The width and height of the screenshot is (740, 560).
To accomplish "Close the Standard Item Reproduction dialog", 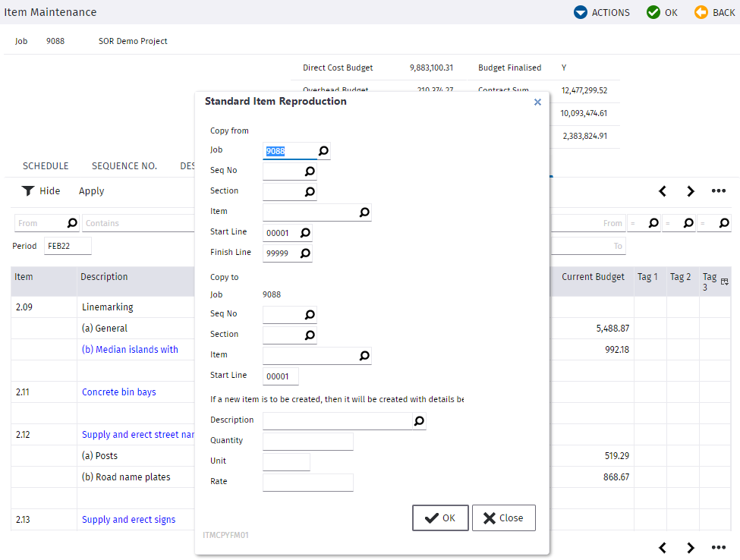I will pos(537,102).
